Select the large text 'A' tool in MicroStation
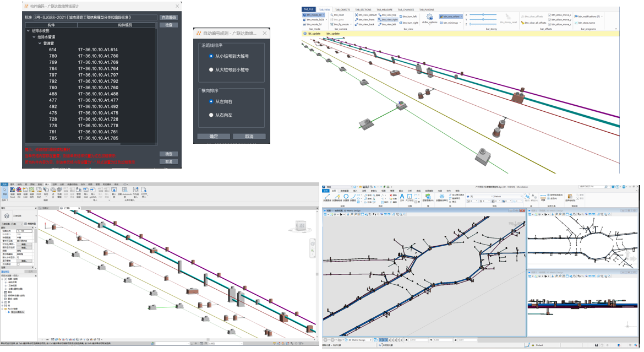The height and width of the screenshot is (352, 644). click(402, 196)
